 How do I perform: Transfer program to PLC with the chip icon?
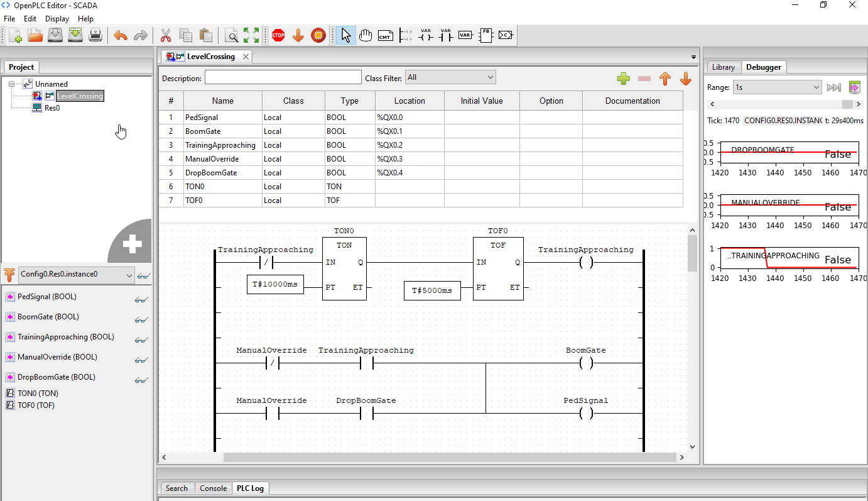click(318, 35)
